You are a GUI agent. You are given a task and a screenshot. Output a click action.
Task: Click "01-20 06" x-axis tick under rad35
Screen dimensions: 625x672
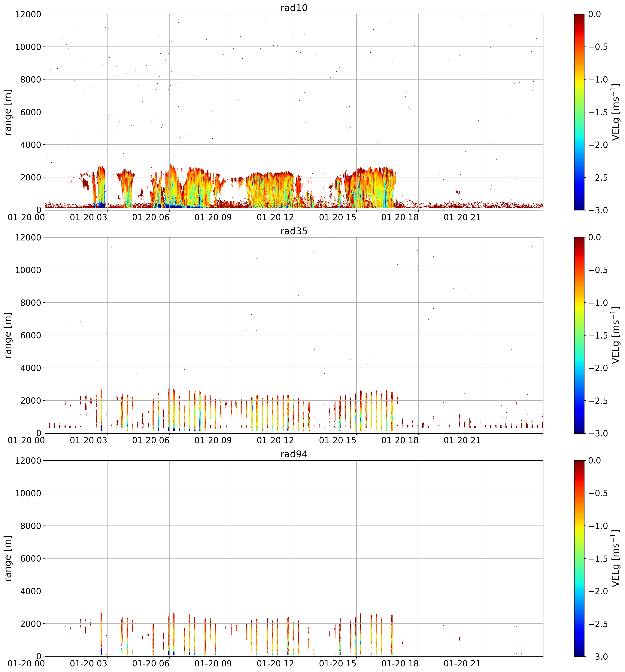click(151, 440)
